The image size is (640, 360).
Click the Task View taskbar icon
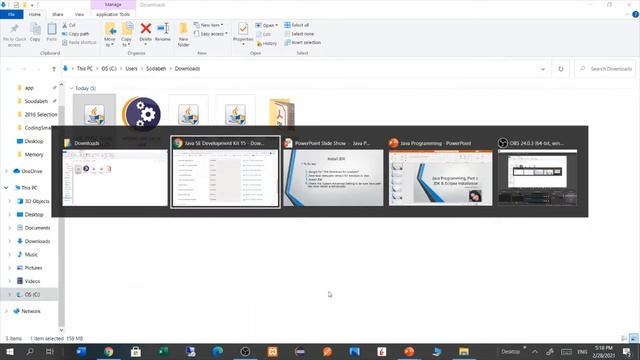coord(49,352)
